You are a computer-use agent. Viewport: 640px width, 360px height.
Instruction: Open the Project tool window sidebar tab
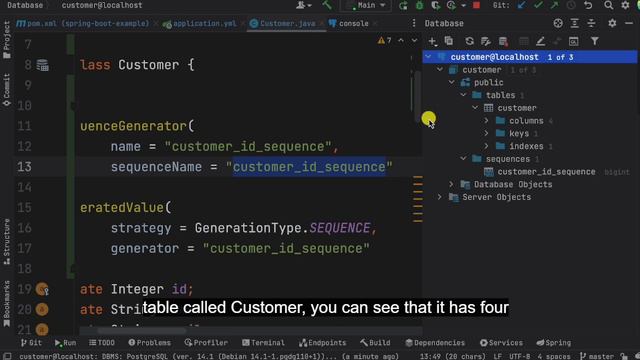click(x=7, y=40)
